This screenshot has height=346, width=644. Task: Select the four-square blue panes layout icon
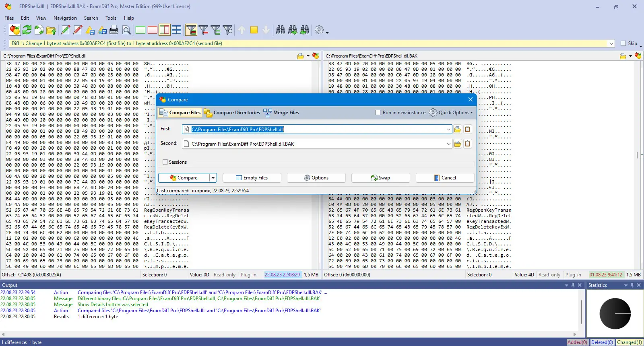click(177, 30)
